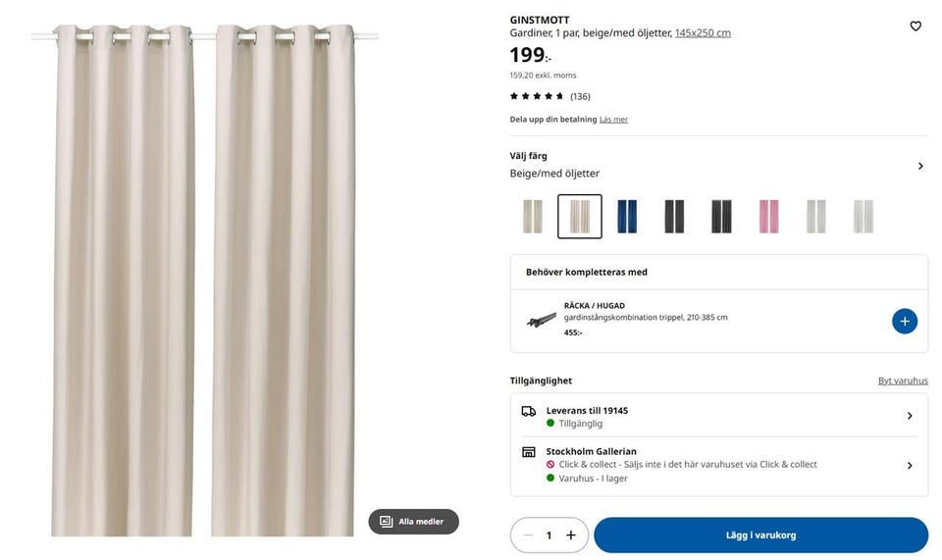The width and height of the screenshot is (942, 560).
Task: Select the pink curtain color swatch
Action: (x=768, y=217)
